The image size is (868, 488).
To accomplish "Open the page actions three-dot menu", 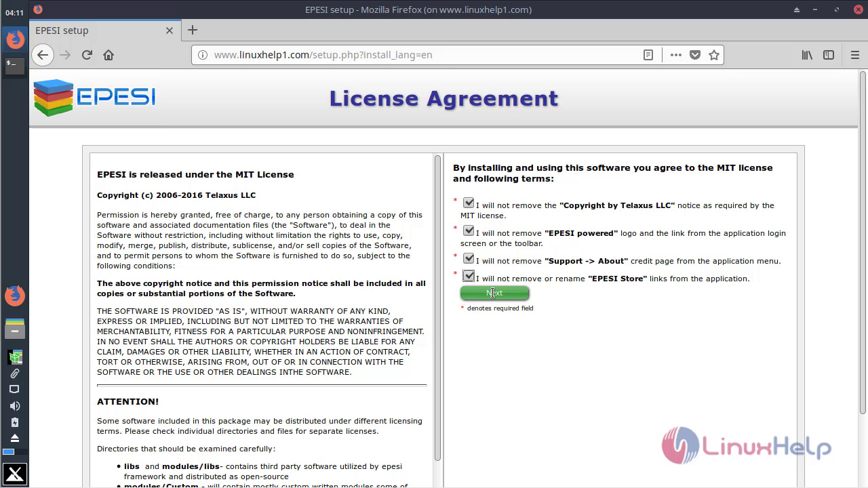I will click(676, 55).
